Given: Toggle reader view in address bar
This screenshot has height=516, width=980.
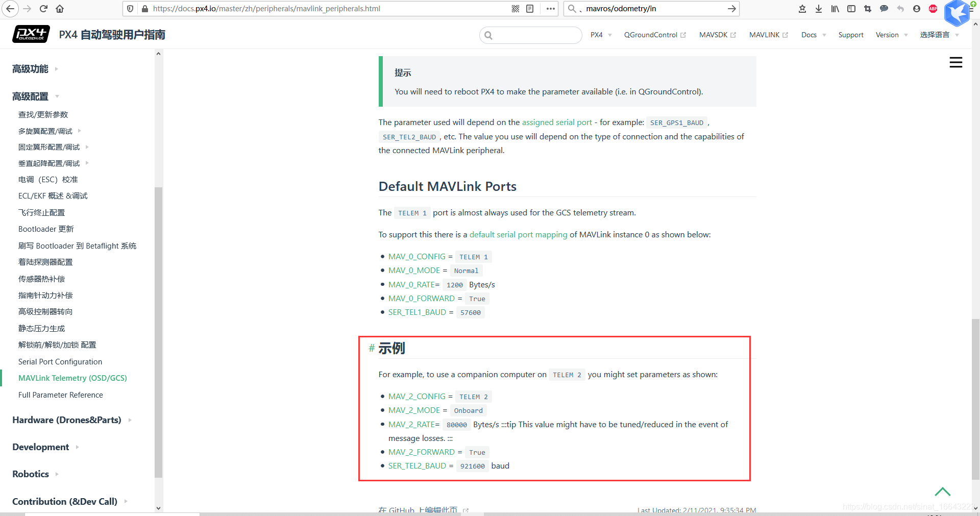Looking at the screenshot, I should [530, 9].
